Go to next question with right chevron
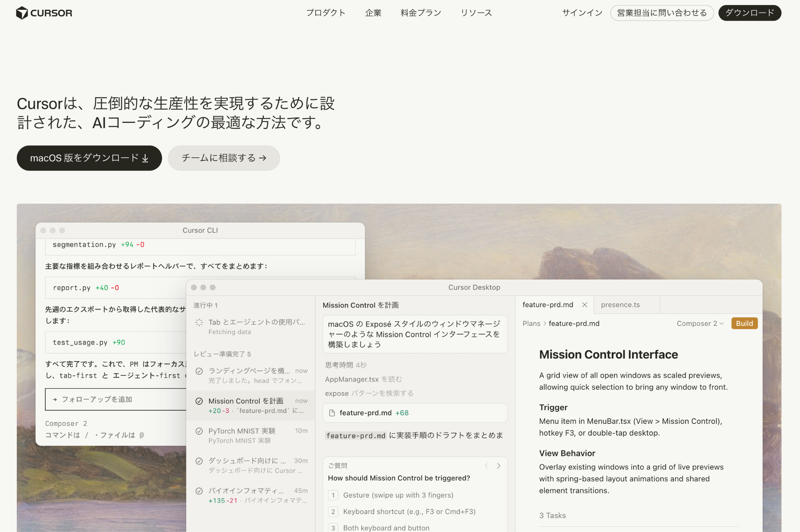This screenshot has width=800, height=532. [498, 466]
